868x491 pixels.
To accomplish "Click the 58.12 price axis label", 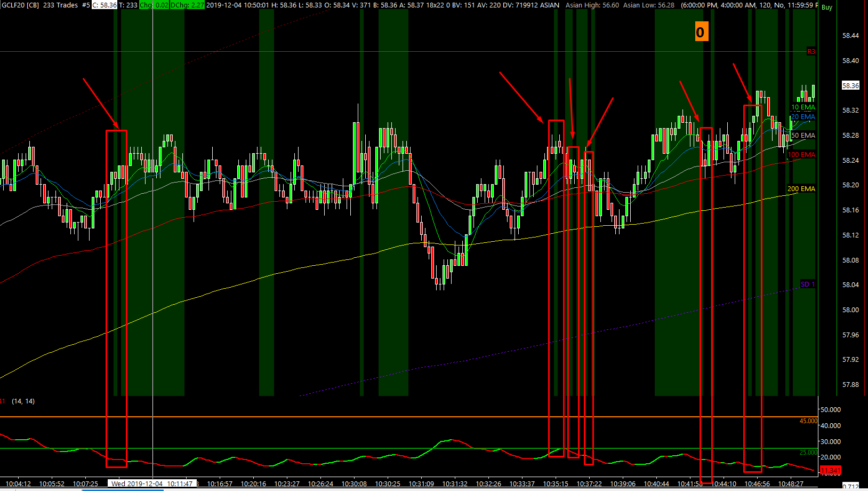I will click(850, 235).
